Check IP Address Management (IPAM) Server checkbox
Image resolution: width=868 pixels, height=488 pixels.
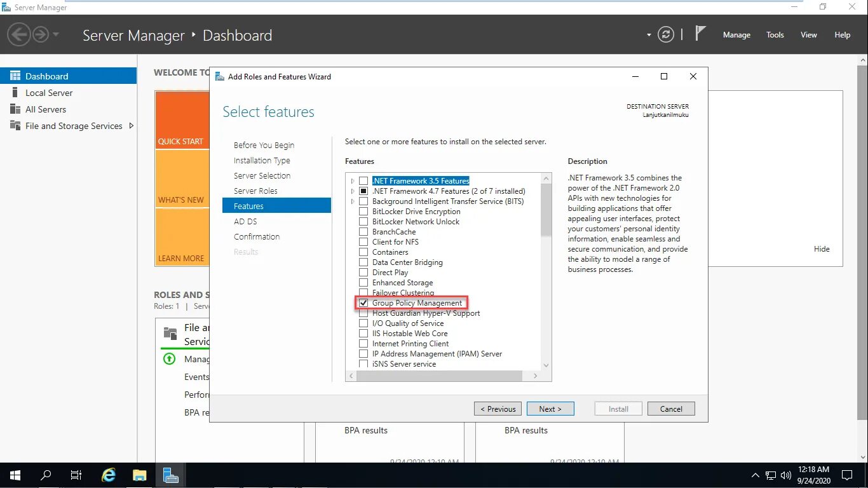(x=363, y=354)
